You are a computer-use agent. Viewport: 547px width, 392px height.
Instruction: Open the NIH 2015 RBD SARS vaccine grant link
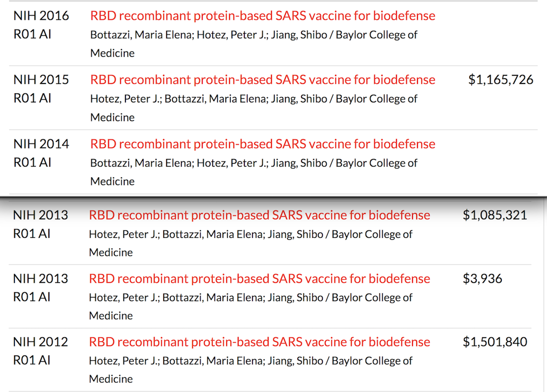(x=262, y=80)
